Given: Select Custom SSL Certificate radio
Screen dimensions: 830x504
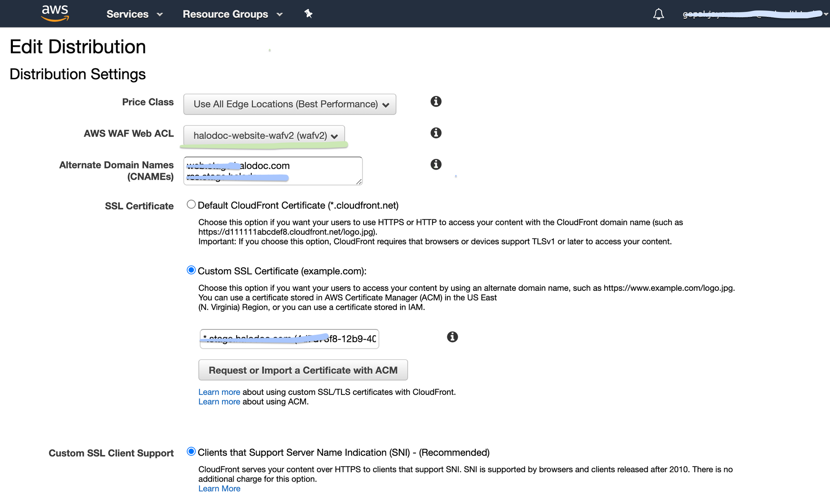Looking at the screenshot, I should point(191,270).
